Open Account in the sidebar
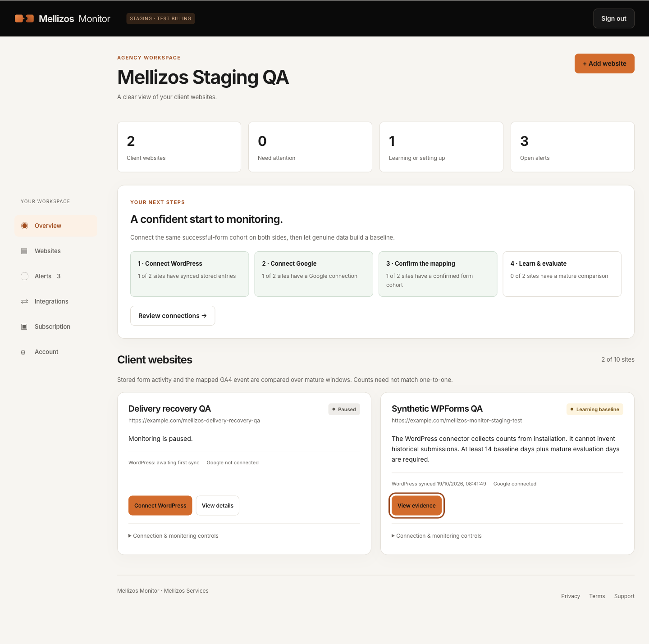Viewport: 649px width, 644px height. (56, 352)
